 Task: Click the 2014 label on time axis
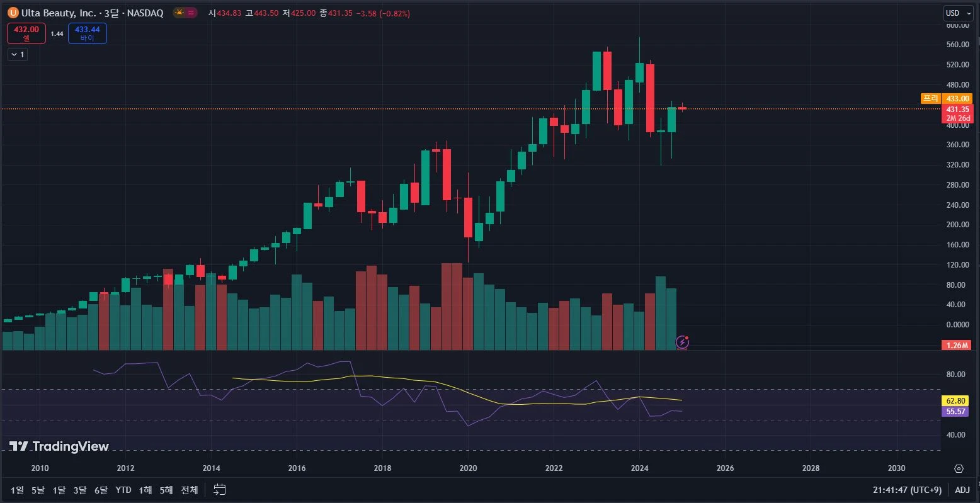tap(211, 468)
